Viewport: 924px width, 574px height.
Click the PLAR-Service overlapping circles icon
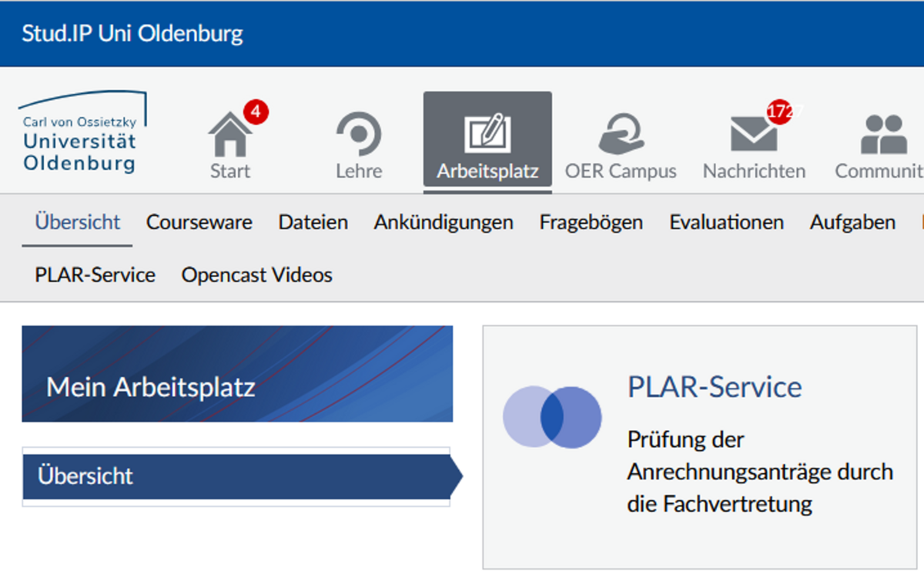[552, 417]
